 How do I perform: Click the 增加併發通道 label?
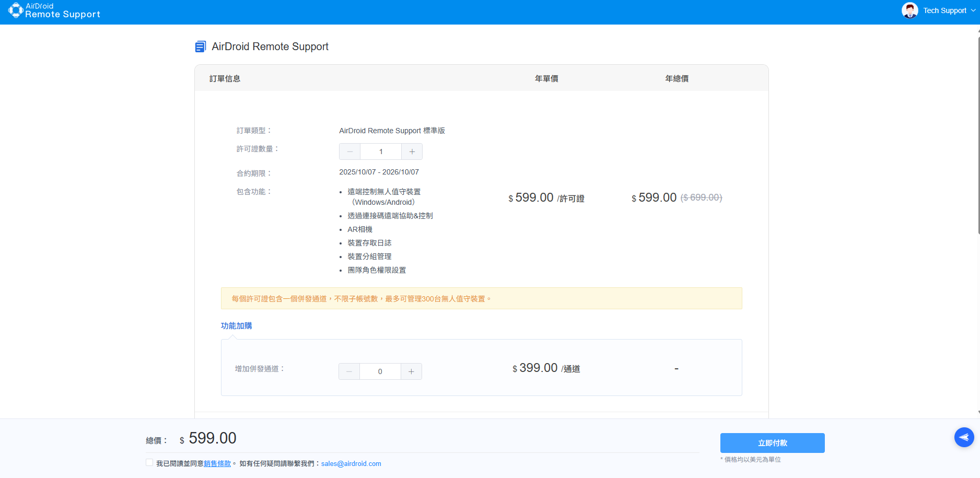coord(260,369)
